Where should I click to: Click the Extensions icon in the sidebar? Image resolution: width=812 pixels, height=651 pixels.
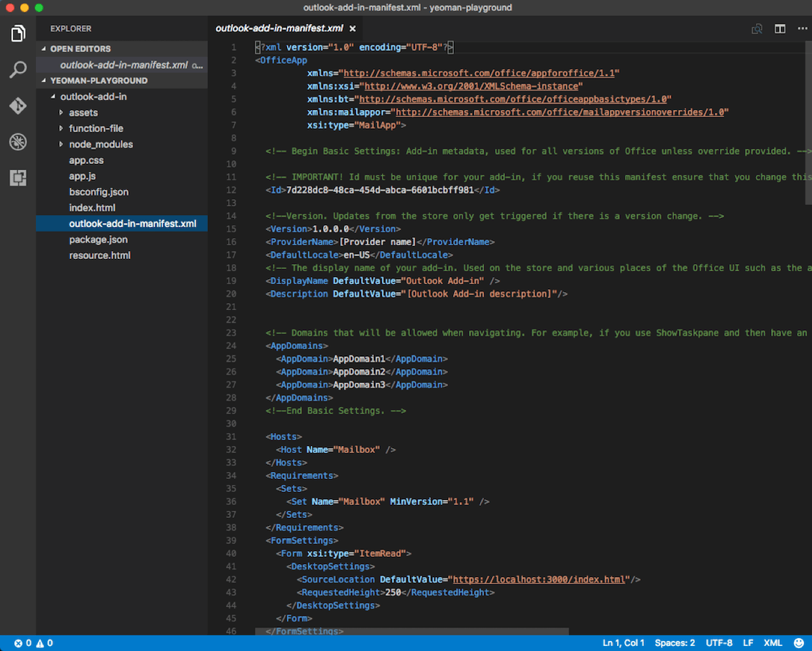[x=17, y=178]
